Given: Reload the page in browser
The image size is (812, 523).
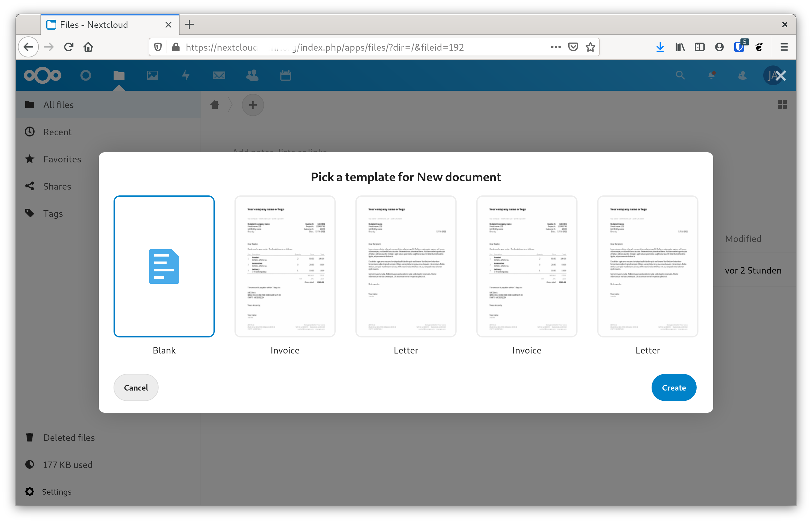Looking at the screenshot, I should tap(69, 47).
